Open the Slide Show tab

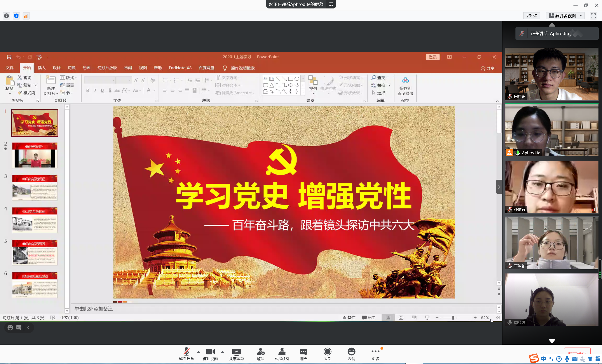coord(107,68)
